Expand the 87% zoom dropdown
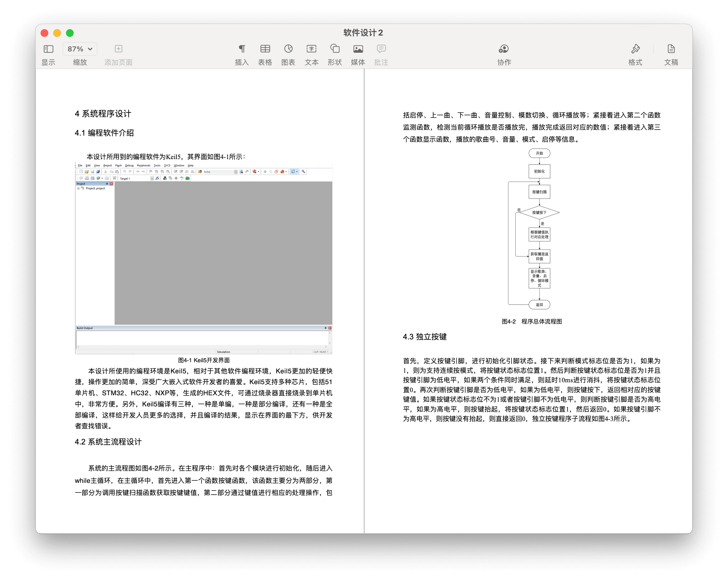The image size is (728, 581). (x=80, y=49)
